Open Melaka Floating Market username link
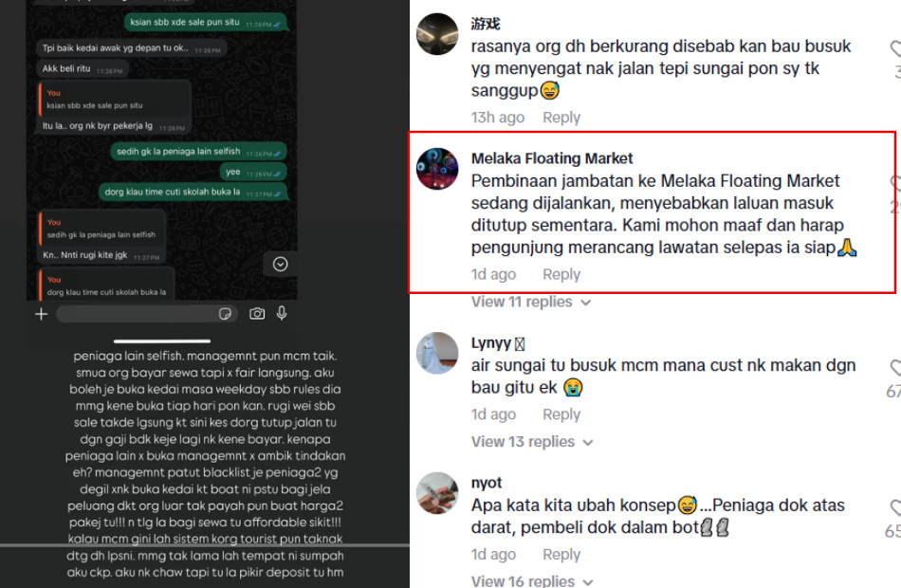Image resolution: width=901 pixels, height=588 pixels. [x=552, y=158]
